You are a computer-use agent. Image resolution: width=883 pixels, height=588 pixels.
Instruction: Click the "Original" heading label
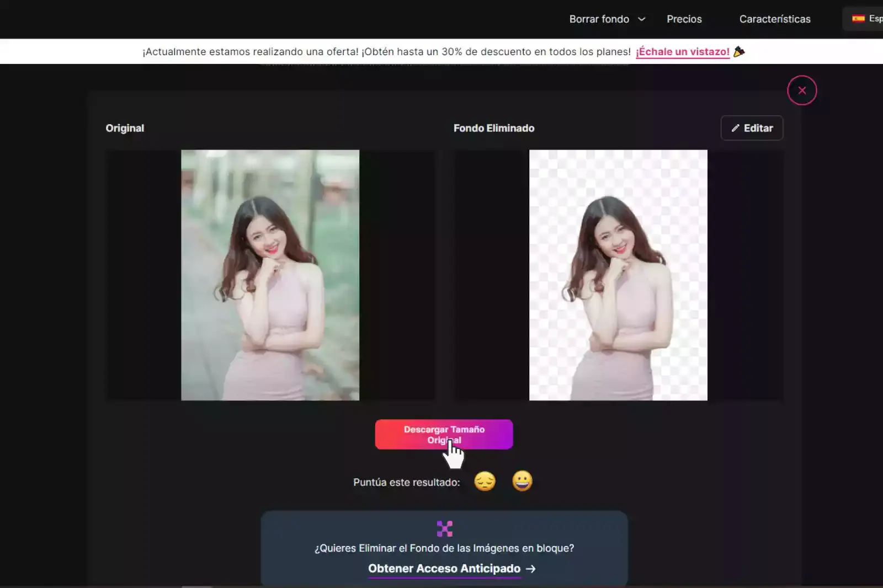[x=125, y=128]
